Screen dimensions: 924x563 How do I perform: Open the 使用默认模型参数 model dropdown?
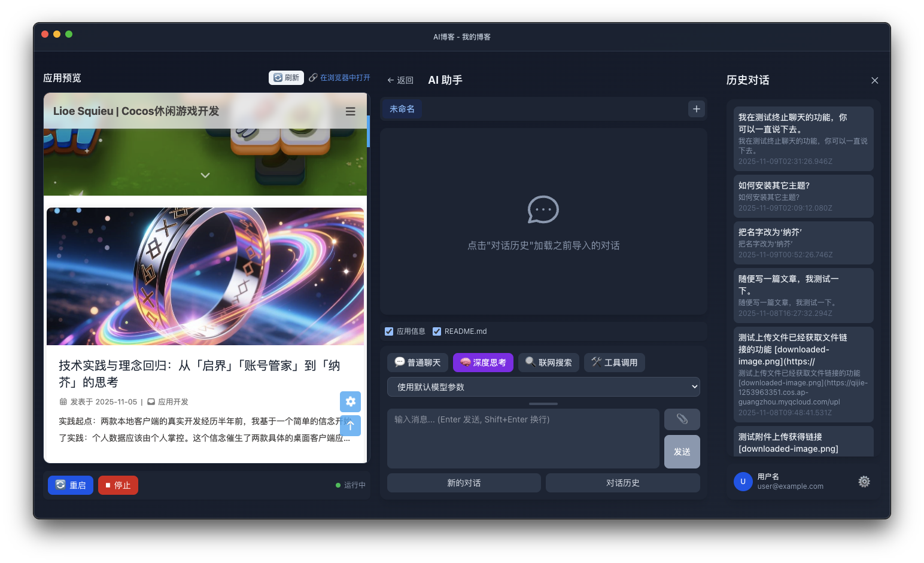pyautogui.click(x=543, y=387)
